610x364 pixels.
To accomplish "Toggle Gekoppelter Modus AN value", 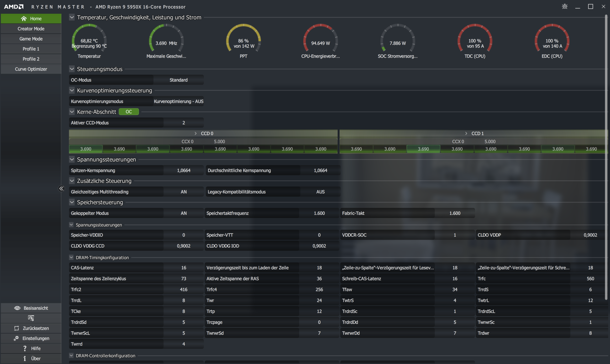I will pyautogui.click(x=184, y=213).
